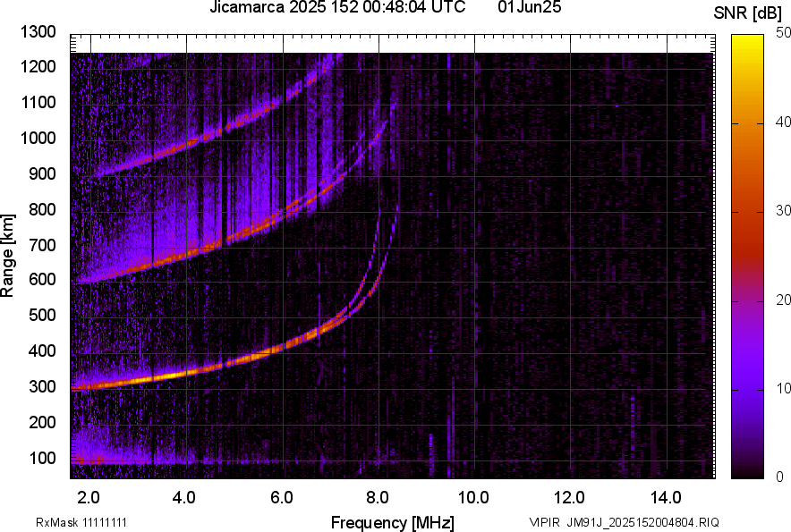
Task: Click the date label '01Jun25'
Action: tap(529, 7)
